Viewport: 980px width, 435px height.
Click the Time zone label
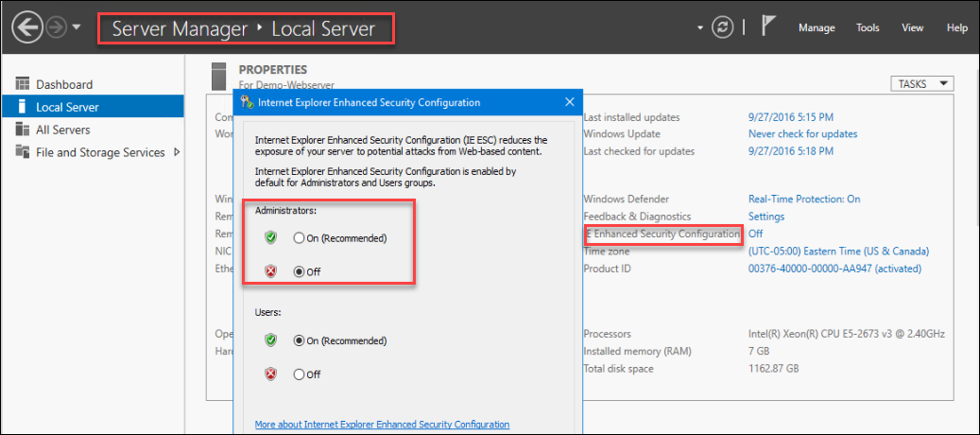coord(607,252)
